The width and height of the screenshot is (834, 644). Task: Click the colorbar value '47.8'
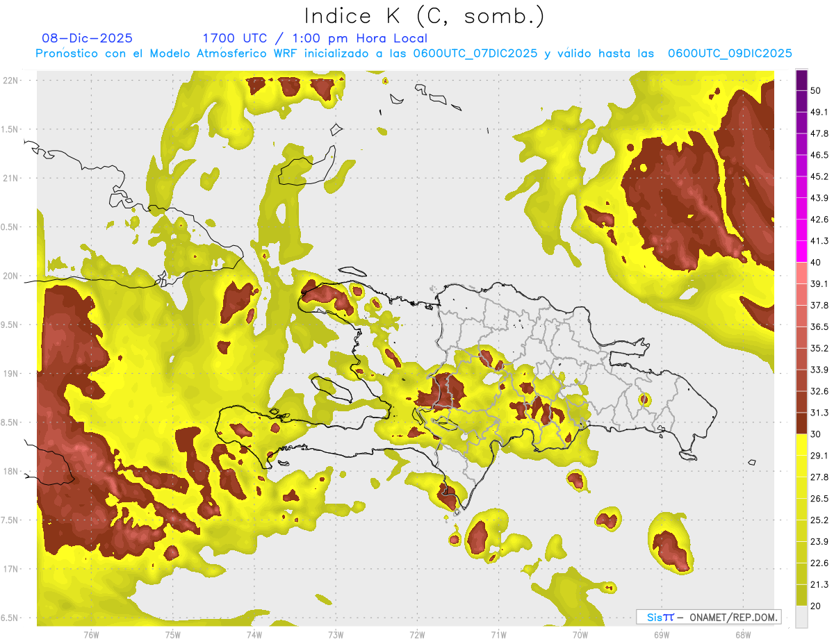tap(819, 133)
